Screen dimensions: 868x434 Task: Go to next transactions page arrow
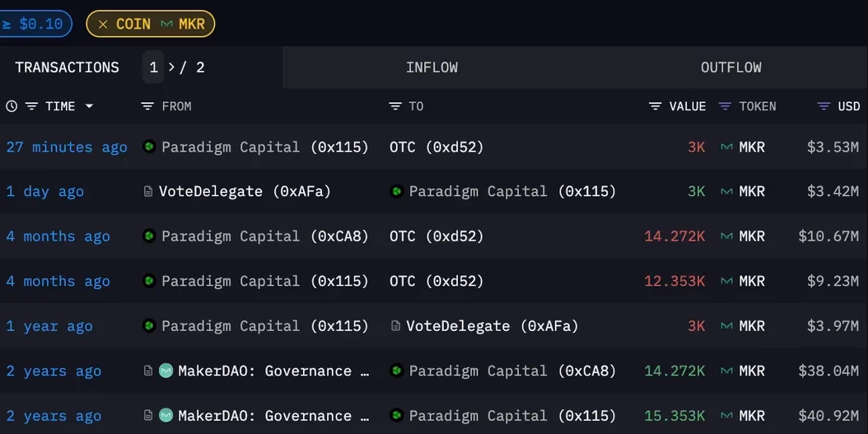(171, 68)
